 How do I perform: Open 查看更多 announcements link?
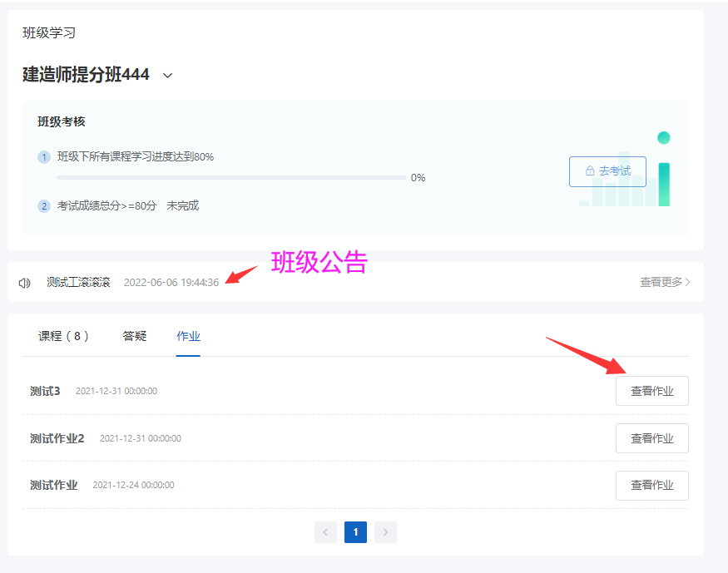pos(665,282)
